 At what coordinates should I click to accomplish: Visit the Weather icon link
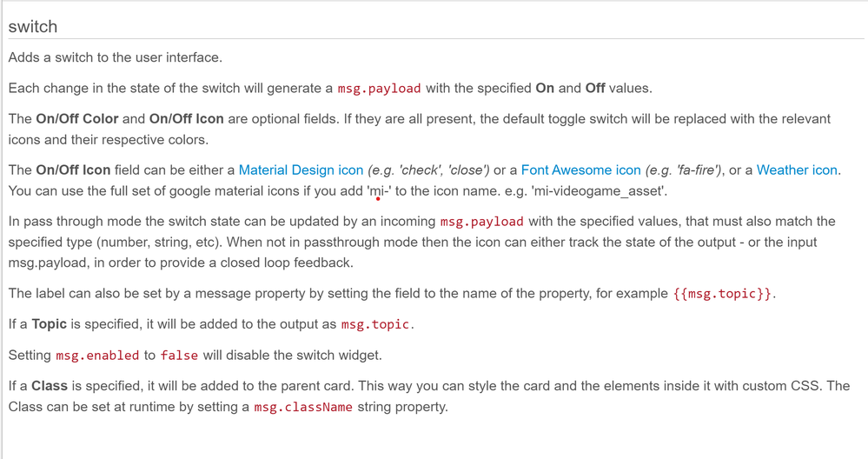point(797,170)
